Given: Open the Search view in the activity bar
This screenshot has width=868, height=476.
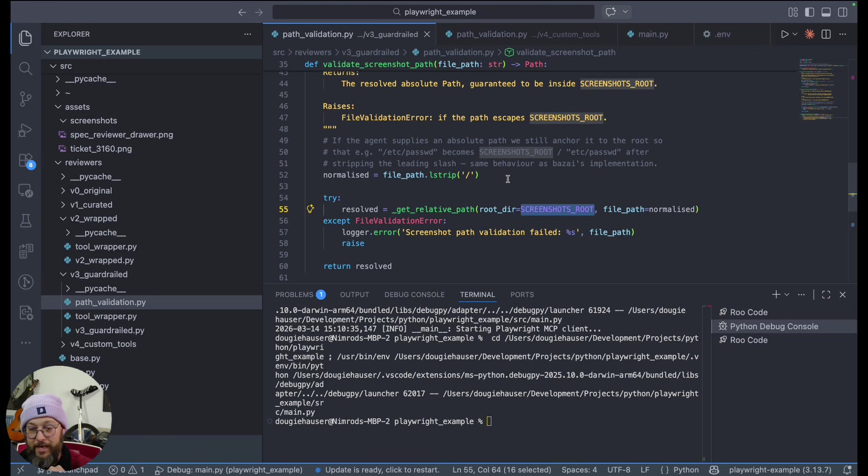Looking at the screenshot, I should 26,68.
